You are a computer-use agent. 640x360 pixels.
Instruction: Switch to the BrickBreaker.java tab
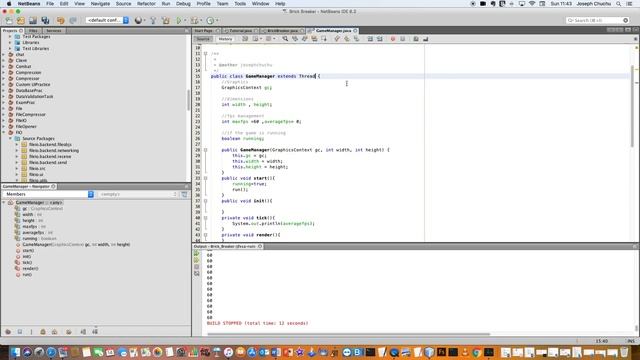(282, 31)
